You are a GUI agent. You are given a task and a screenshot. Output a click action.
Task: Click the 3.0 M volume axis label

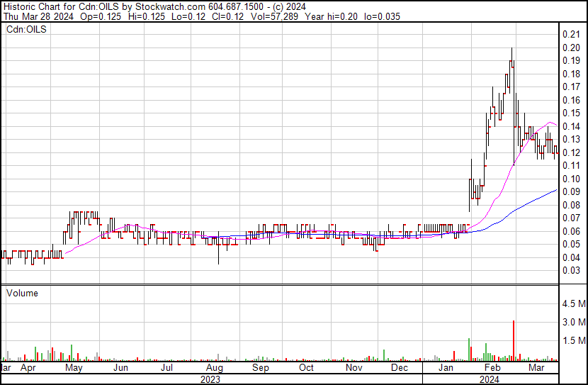[573, 323]
